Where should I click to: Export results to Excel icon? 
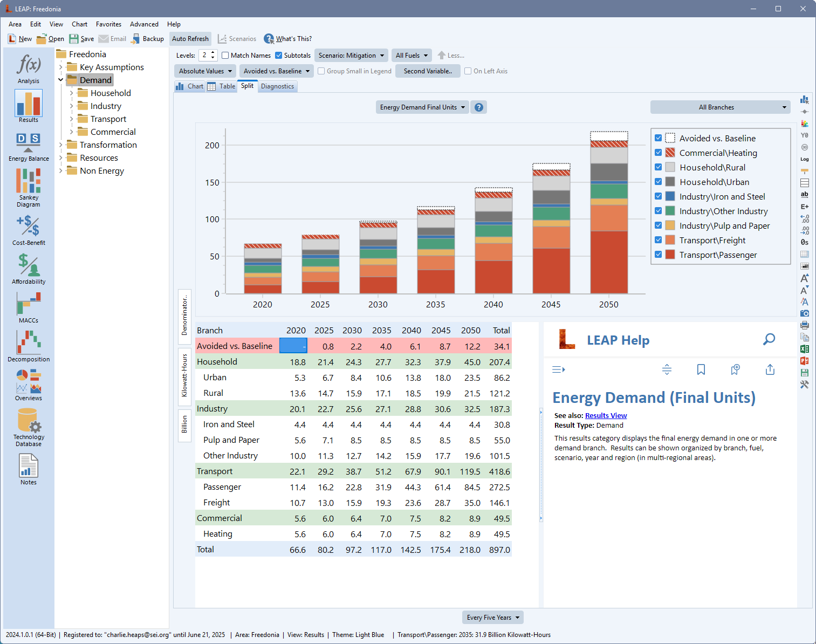pyautogui.click(x=805, y=349)
